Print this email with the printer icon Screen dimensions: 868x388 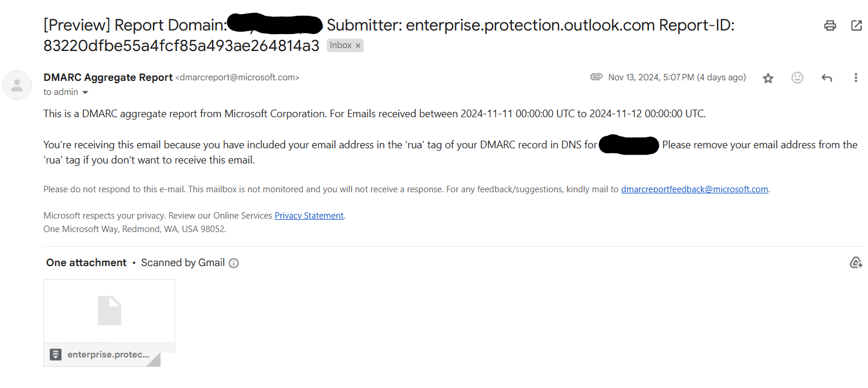coord(830,25)
